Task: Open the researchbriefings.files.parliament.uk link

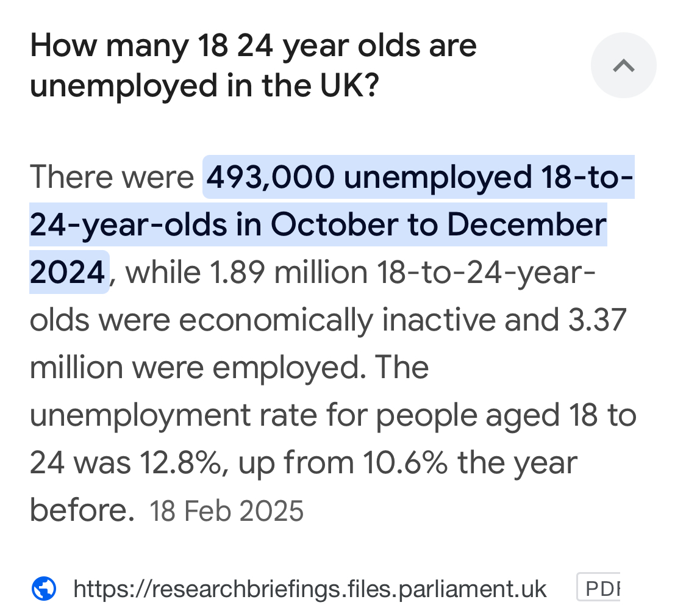Action: 310,589
